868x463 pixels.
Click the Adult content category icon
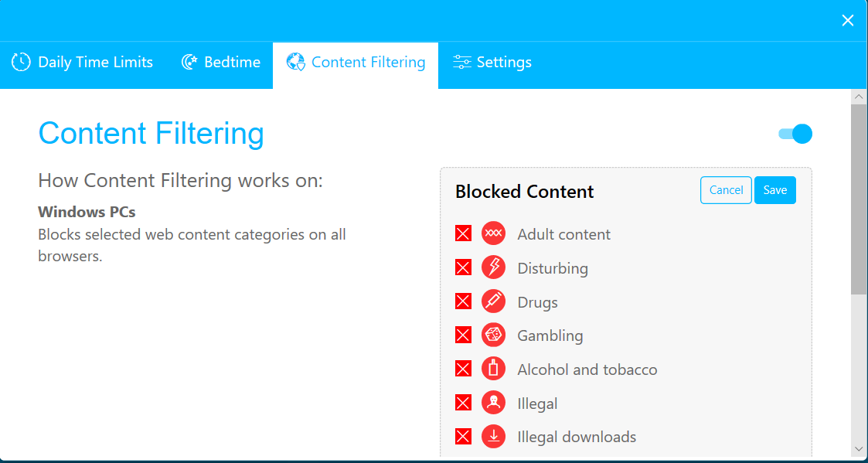pos(493,233)
